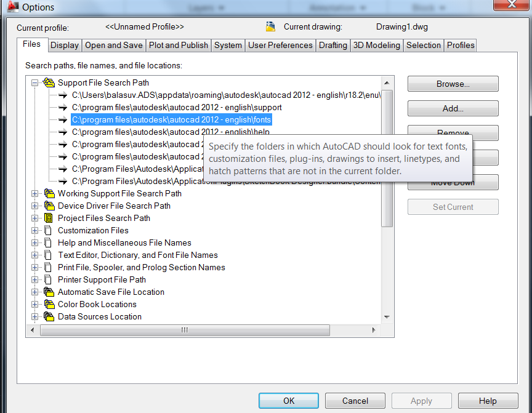Screen dimensions: 532x413
Task: Click the Customization Files document icon
Action: 48,231
